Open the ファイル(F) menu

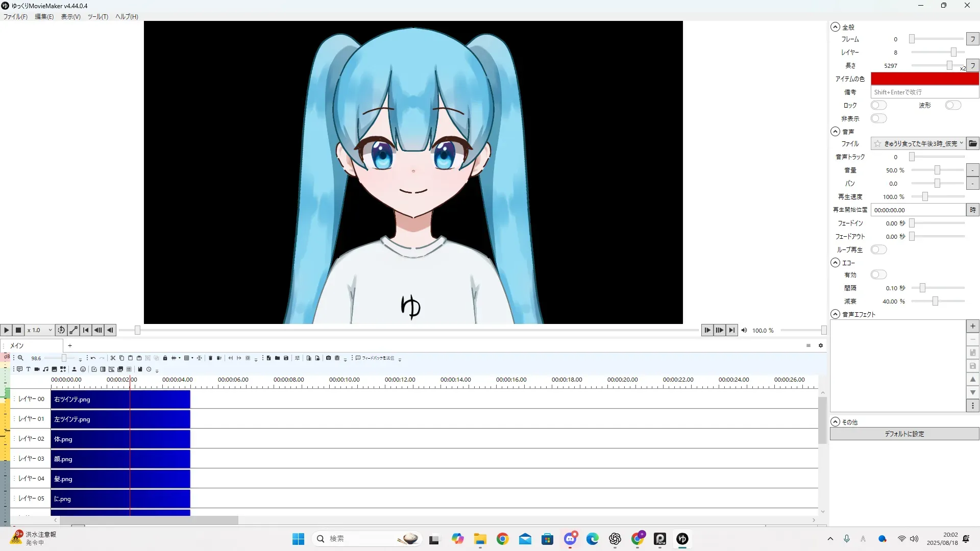[x=15, y=16]
